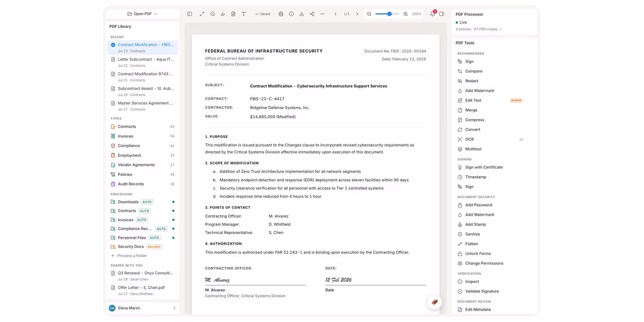The width and height of the screenshot is (644, 322).
Task: Toggle the left sidebar panel icon
Action: [x=189, y=14]
